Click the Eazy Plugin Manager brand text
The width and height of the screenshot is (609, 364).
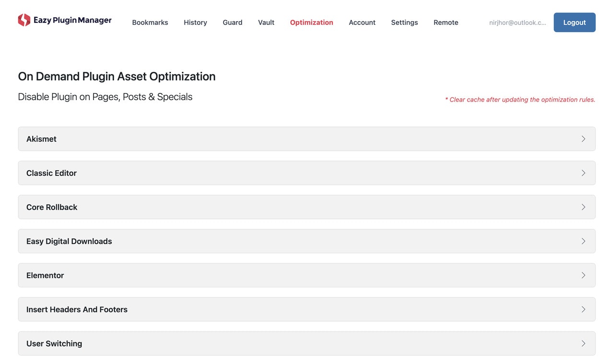(72, 20)
